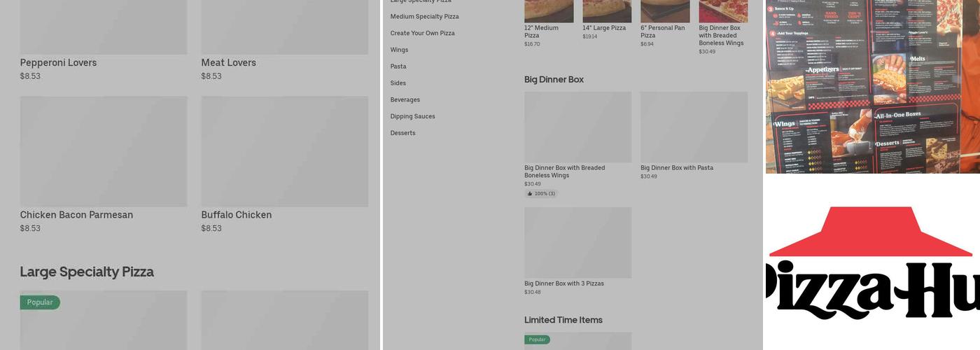Select the 6" Personal Pan Pizza item
This screenshot has width=980, height=350.
[663, 31]
